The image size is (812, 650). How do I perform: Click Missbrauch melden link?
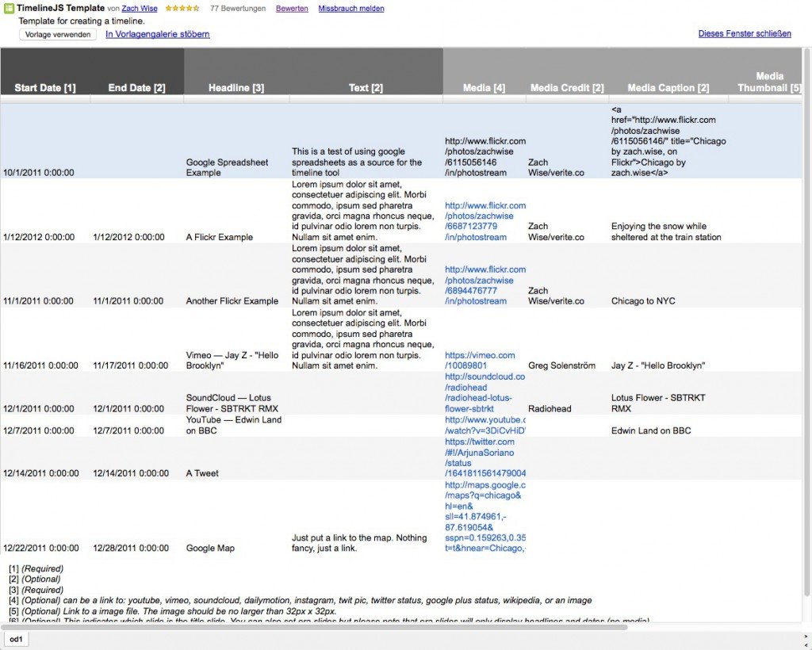tap(350, 9)
